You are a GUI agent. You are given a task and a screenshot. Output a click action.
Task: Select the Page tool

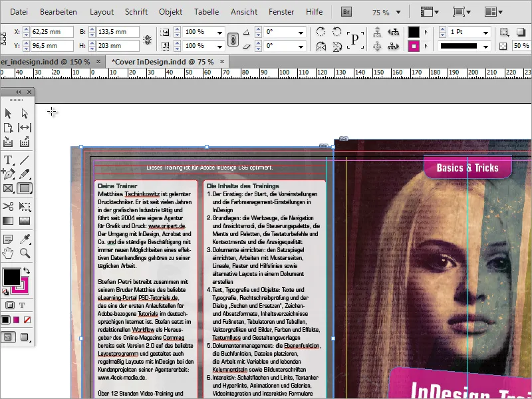point(8,128)
